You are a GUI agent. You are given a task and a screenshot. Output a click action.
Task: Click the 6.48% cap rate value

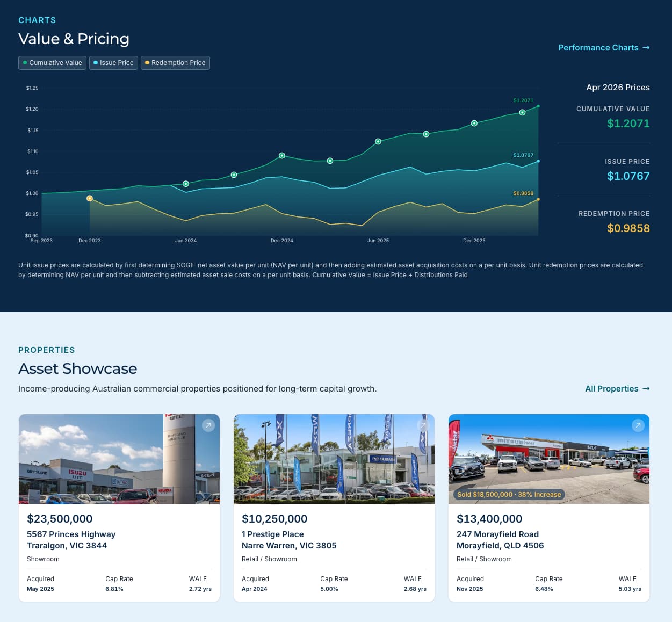[x=544, y=589]
